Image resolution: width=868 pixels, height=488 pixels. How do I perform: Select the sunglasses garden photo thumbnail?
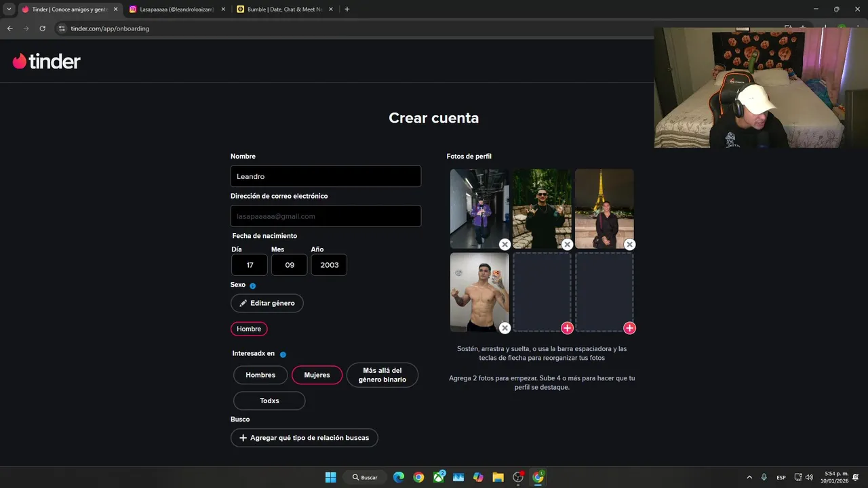point(542,209)
